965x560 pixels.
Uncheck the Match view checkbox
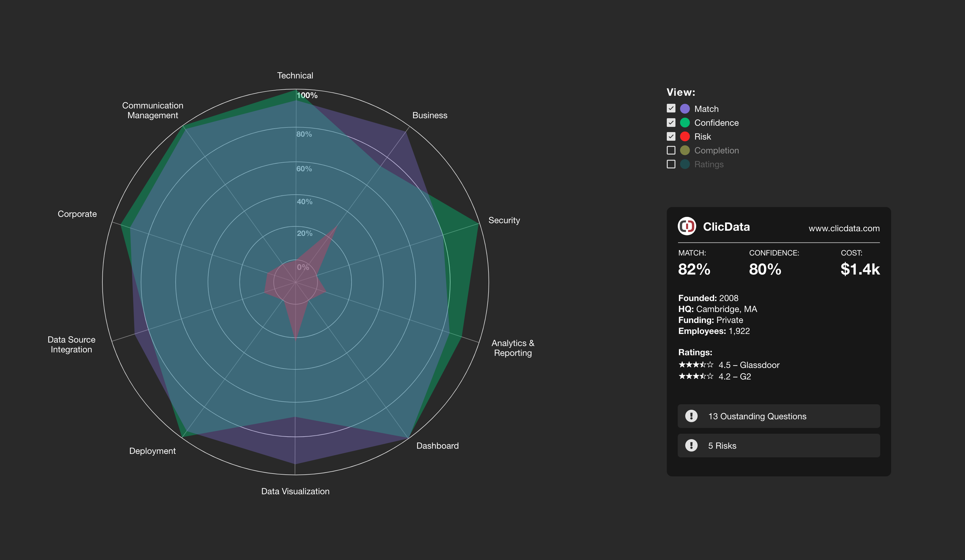(x=671, y=108)
